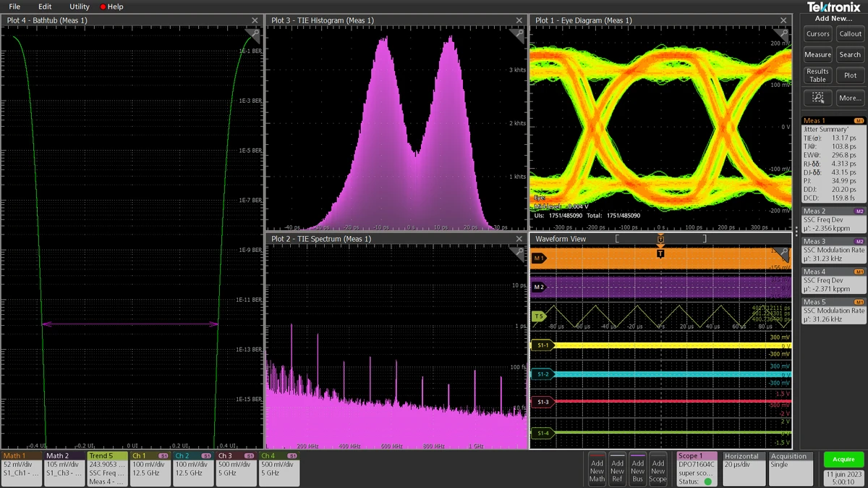Click the Add New... label
Screen dimensions: 868x488
[834, 19]
